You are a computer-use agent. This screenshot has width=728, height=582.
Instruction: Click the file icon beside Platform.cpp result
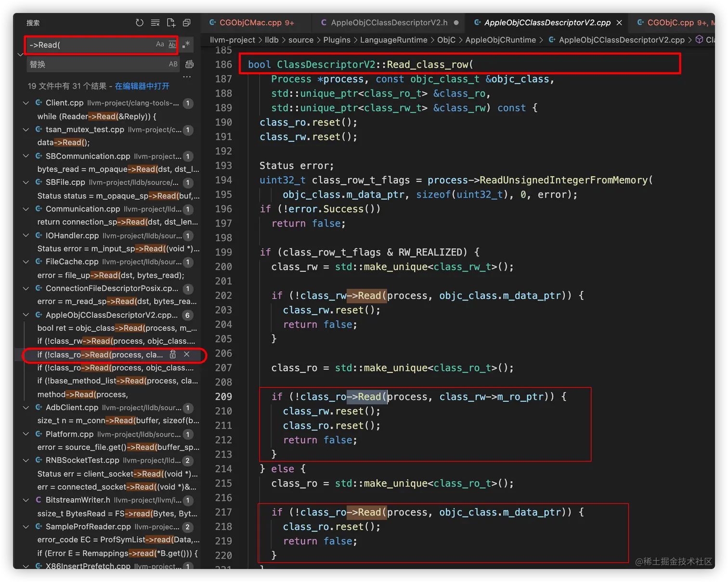coord(39,434)
